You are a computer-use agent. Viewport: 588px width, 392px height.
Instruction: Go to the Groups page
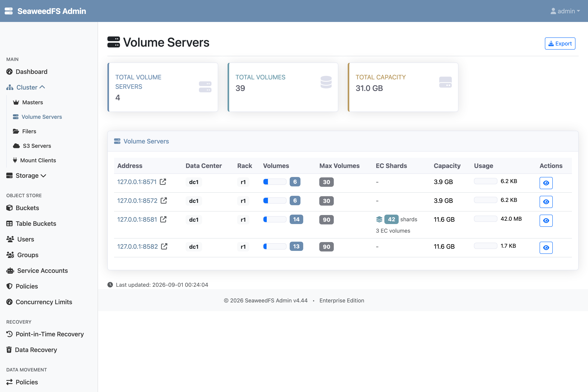[x=22, y=255]
